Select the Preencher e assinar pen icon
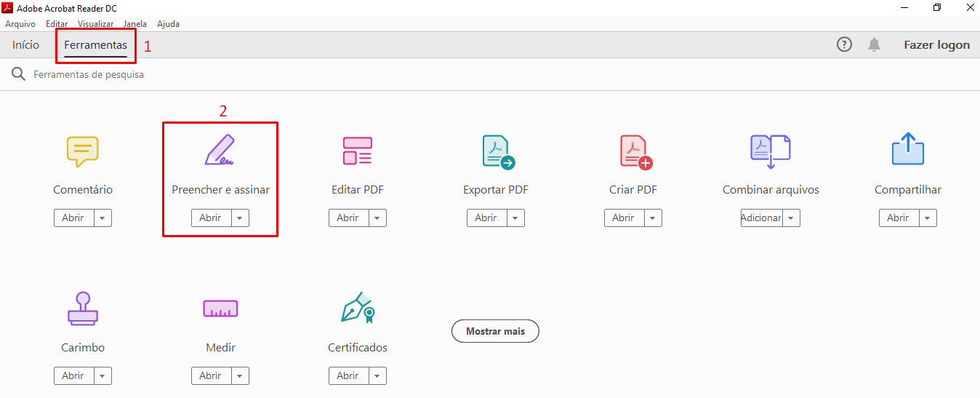980x398 pixels. click(x=220, y=150)
